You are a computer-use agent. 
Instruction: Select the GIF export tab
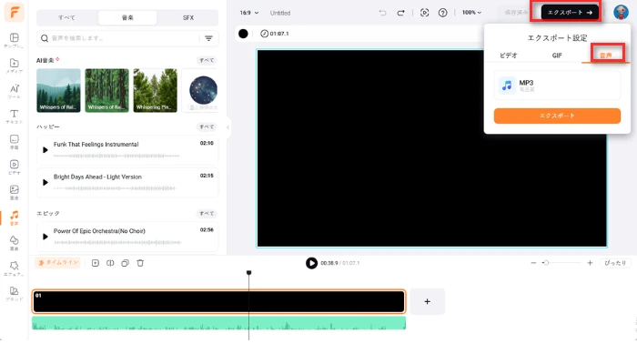[x=557, y=56]
